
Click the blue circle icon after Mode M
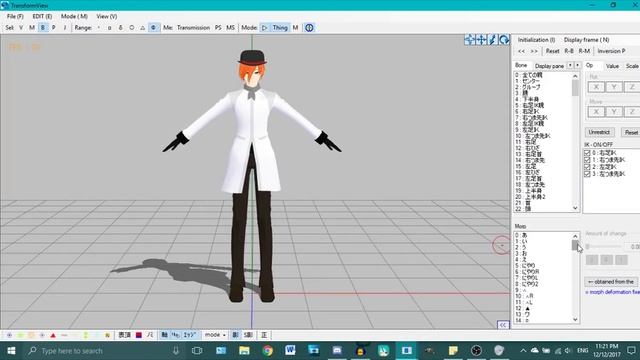coord(309,28)
